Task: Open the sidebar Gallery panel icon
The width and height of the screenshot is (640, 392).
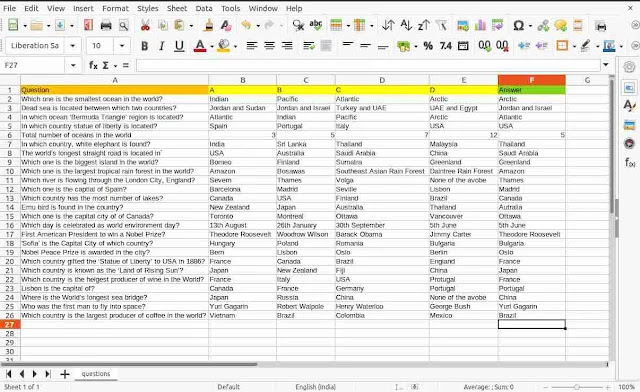Action: 629,125
